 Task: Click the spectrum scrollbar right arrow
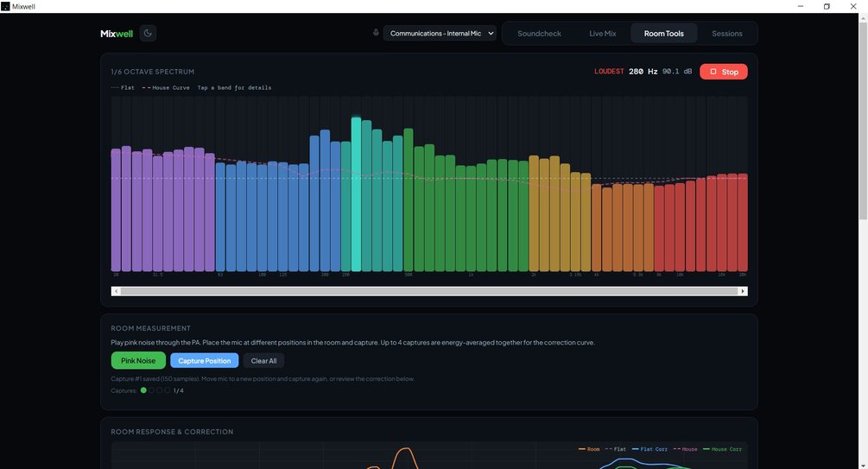click(x=743, y=291)
